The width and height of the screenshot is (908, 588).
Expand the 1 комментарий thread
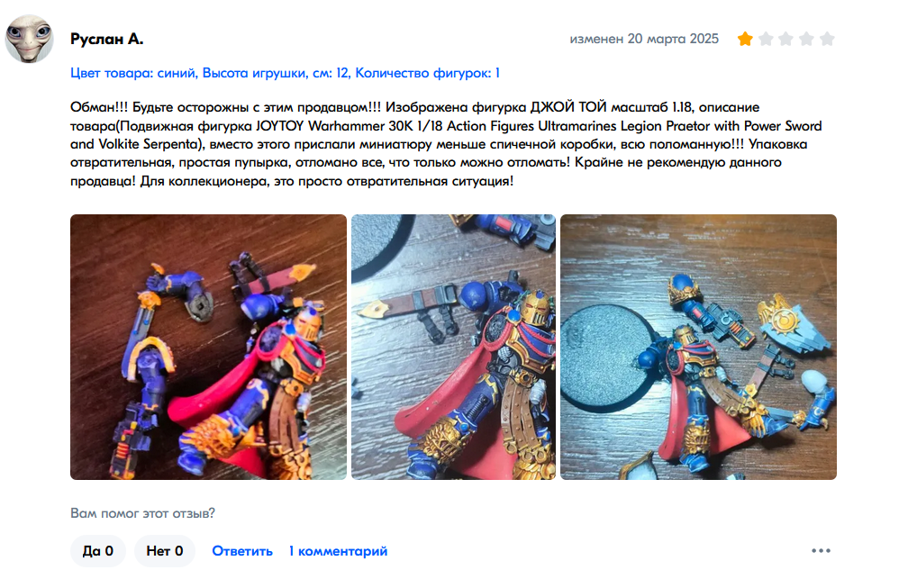pyautogui.click(x=338, y=551)
